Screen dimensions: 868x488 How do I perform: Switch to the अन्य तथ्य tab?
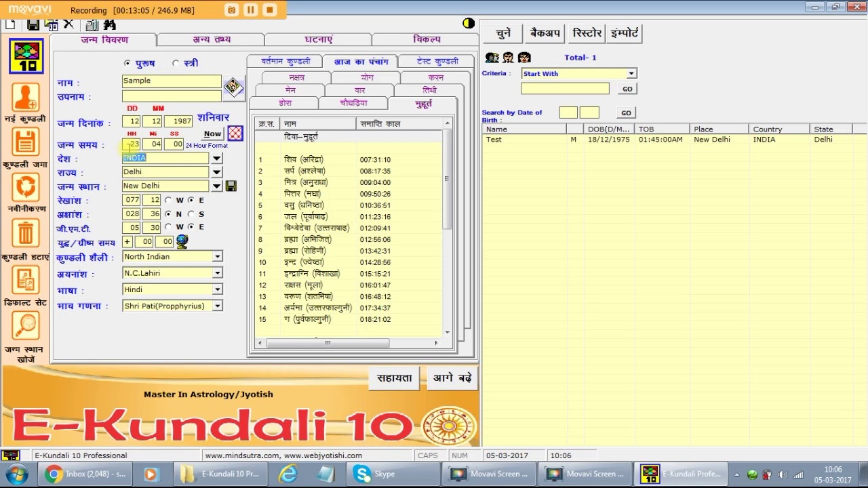211,40
